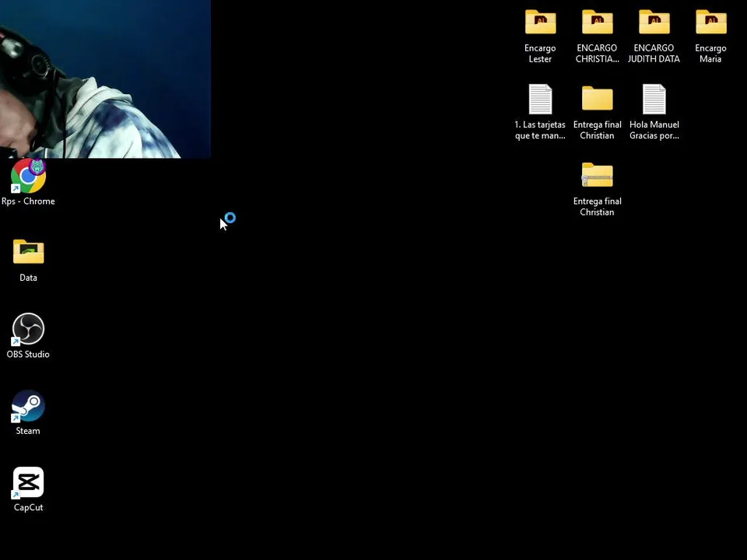Screen dimensions: 747x560
Task: Select the ENCARGO JUDITH DATA folder
Action: pyautogui.click(x=654, y=22)
